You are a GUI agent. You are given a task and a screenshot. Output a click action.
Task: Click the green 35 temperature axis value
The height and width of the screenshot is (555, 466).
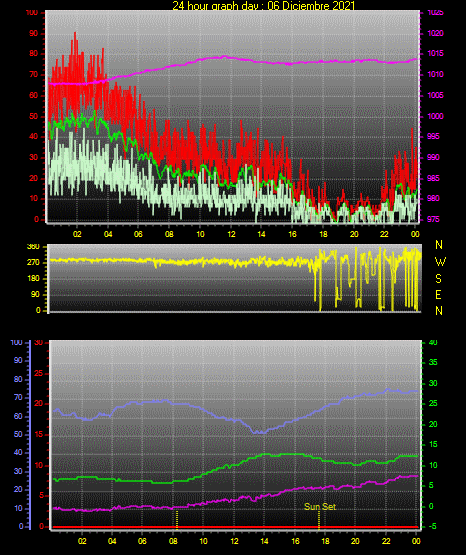433,362
